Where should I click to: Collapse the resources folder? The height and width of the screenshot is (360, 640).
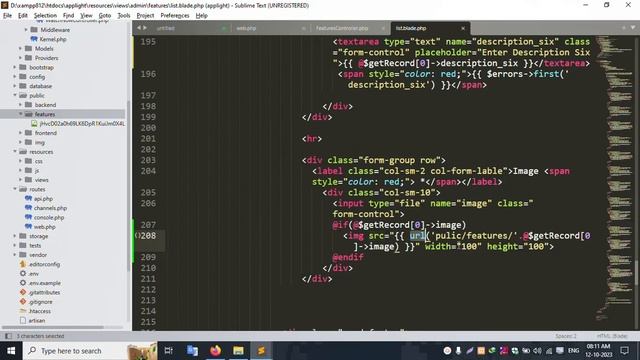(15, 152)
